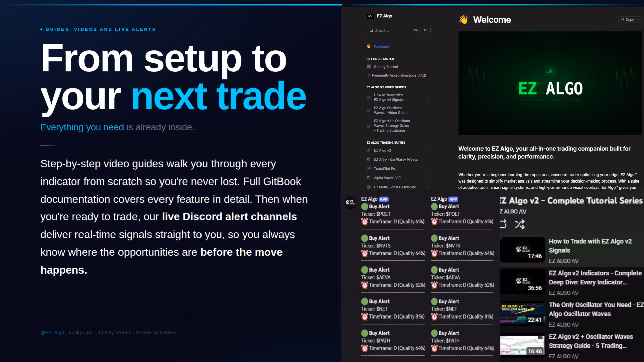Open EZ Algo Oscillator Waves - Video Guide
This screenshot has height=362, width=644.
[390, 110]
